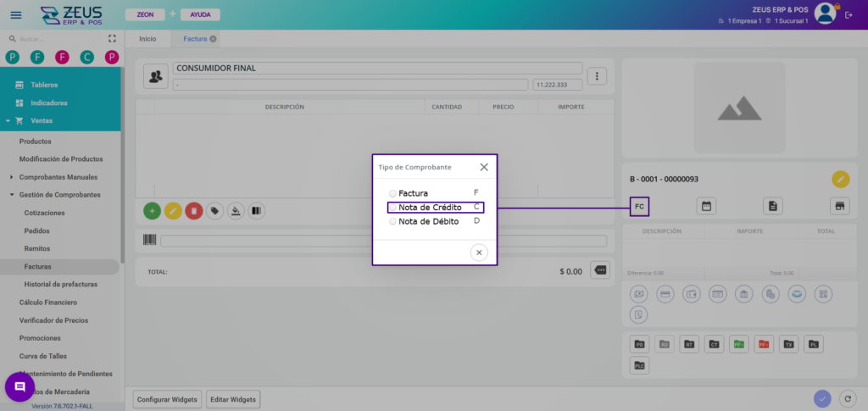
Task: Open the hamburger main menu
Action: tap(15, 14)
